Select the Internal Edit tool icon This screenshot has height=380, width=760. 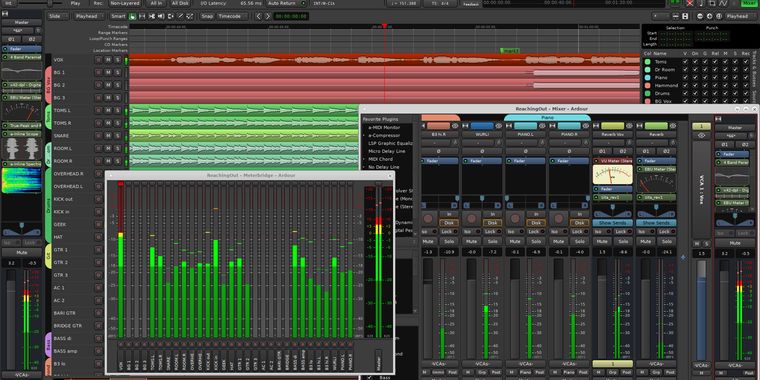coord(190,16)
